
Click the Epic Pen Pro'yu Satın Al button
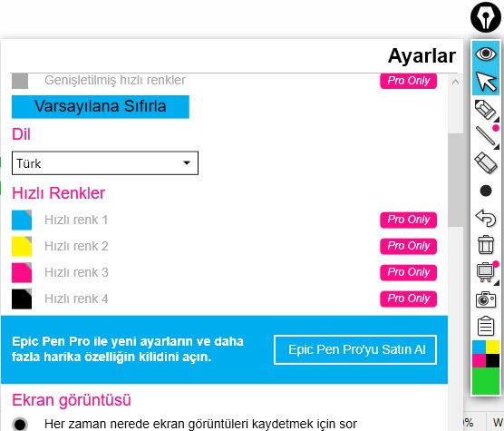click(355, 349)
